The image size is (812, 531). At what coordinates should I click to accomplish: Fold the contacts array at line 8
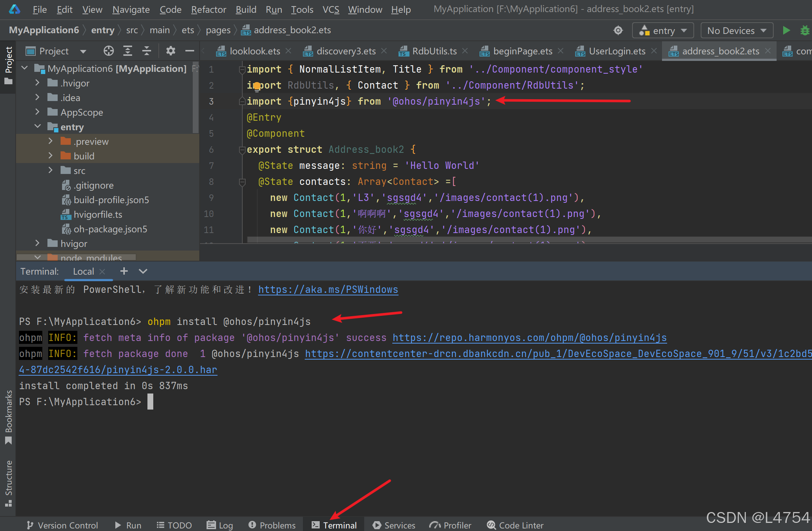(242, 182)
